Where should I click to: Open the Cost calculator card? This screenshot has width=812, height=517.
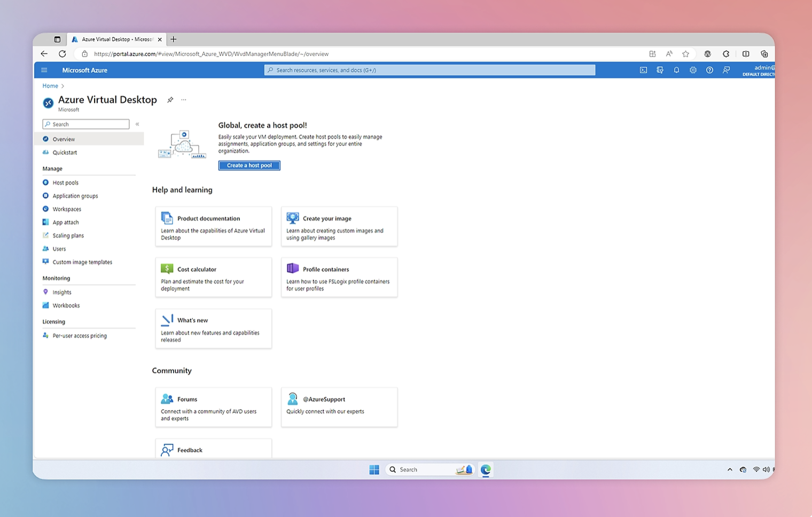(214, 277)
